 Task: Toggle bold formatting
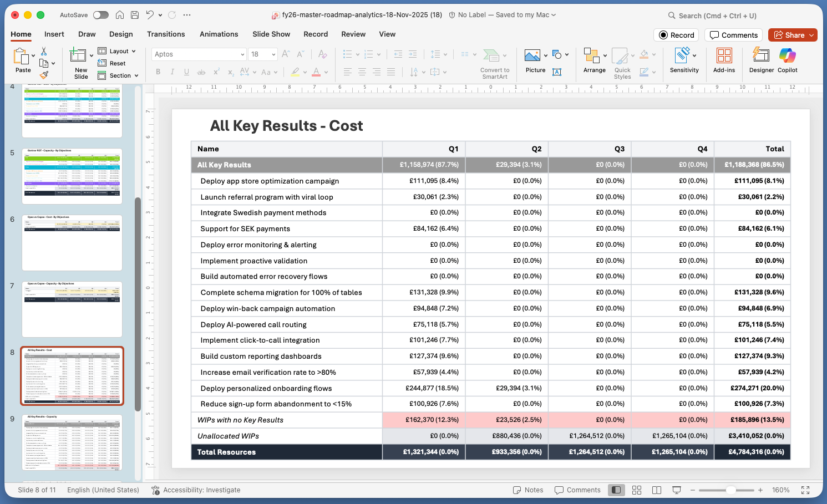(158, 72)
